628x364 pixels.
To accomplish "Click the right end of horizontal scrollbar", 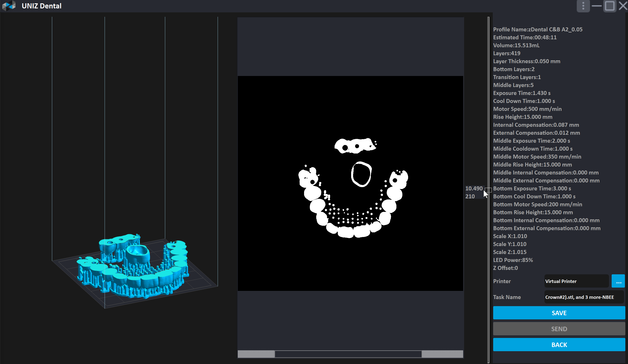I will tap(442, 354).
